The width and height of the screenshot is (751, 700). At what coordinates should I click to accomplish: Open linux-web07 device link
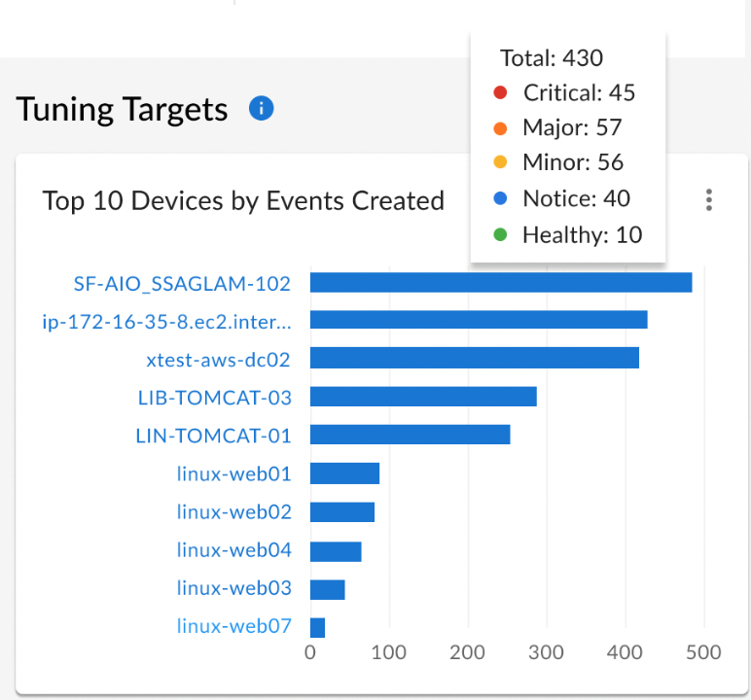[x=234, y=626]
